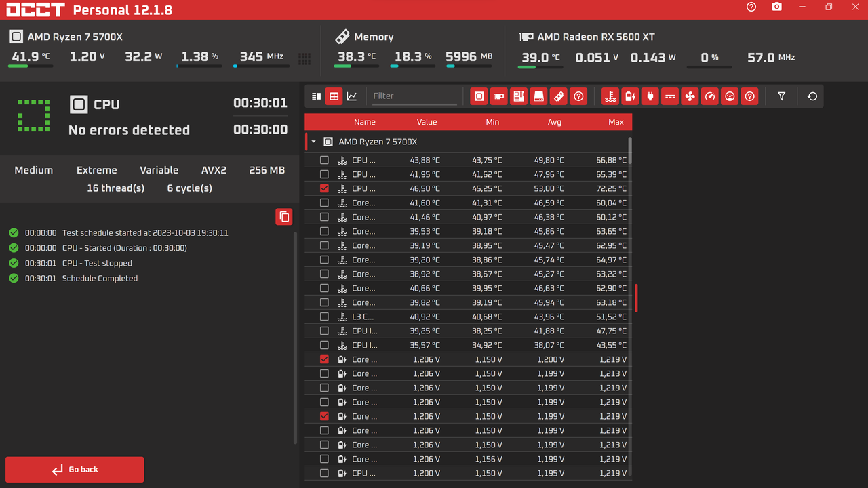Toggle load usage gauge filter

pyautogui.click(x=730, y=96)
